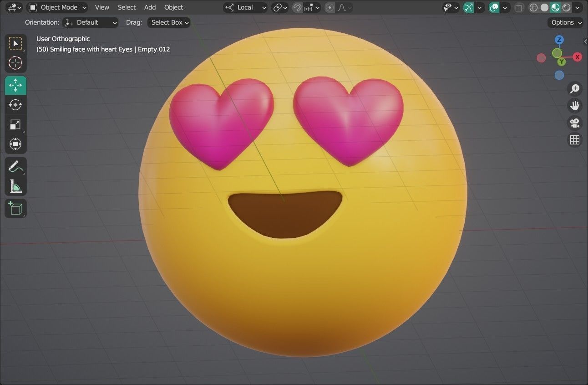588x385 pixels.
Task: Switch perspective/orthographic with the grid icon
Action: tap(575, 139)
